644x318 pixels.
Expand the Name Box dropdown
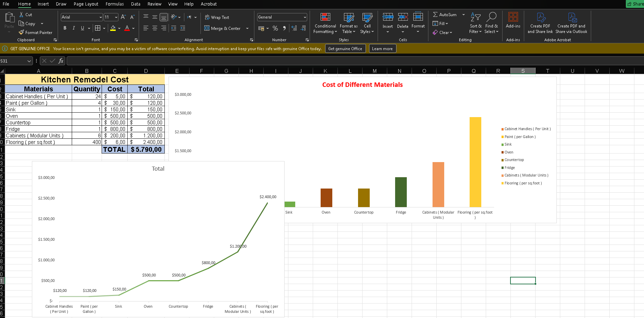pyautogui.click(x=29, y=61)
